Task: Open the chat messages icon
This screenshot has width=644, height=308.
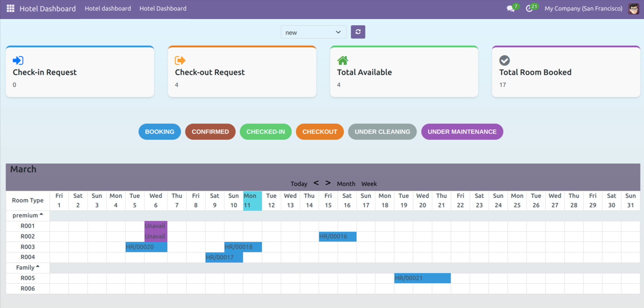Action: tap(511, 8)
